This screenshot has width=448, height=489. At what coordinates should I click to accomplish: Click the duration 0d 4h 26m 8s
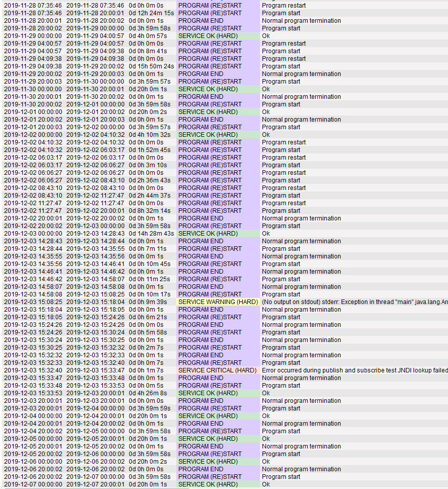[148, 393]
